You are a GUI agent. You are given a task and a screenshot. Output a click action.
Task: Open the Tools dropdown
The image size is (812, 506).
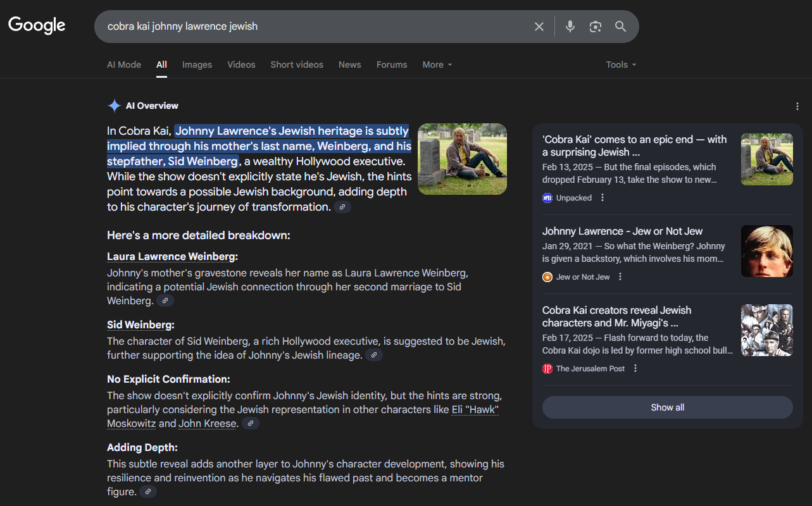[620, 65]
